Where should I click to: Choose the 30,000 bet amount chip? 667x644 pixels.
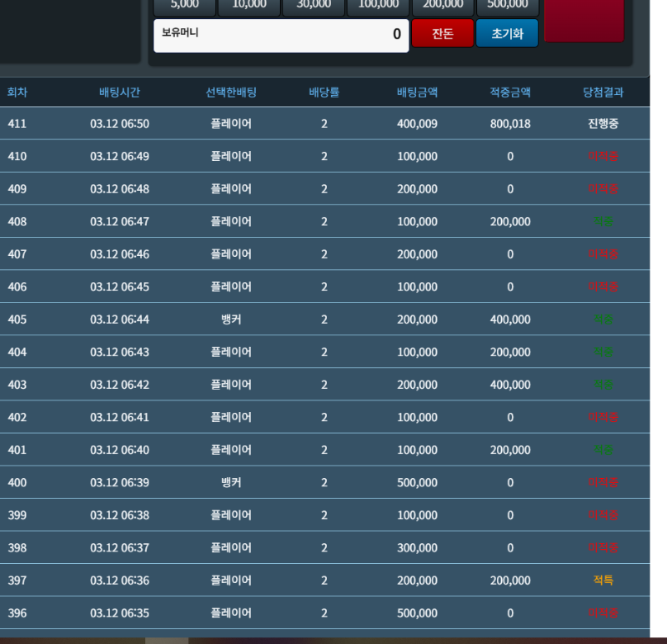(x=313, y=7)
